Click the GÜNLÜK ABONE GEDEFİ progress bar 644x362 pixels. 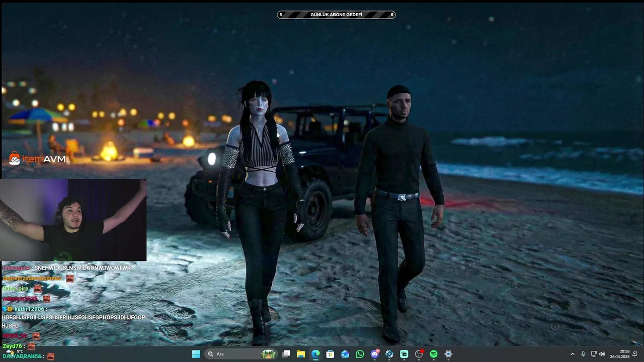(336, 15)
